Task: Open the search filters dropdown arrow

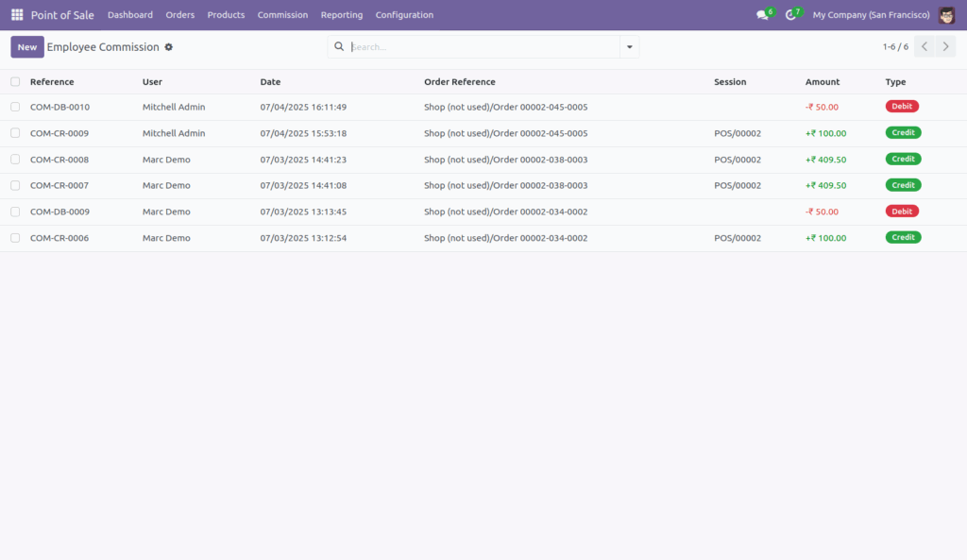Action: pos(629,46)
